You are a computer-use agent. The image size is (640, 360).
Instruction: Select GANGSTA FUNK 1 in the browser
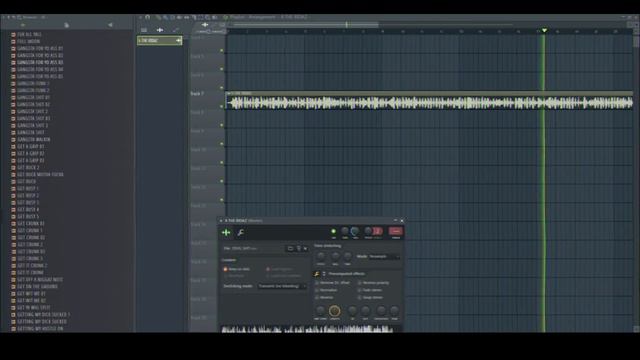click(x=33, y=83)
